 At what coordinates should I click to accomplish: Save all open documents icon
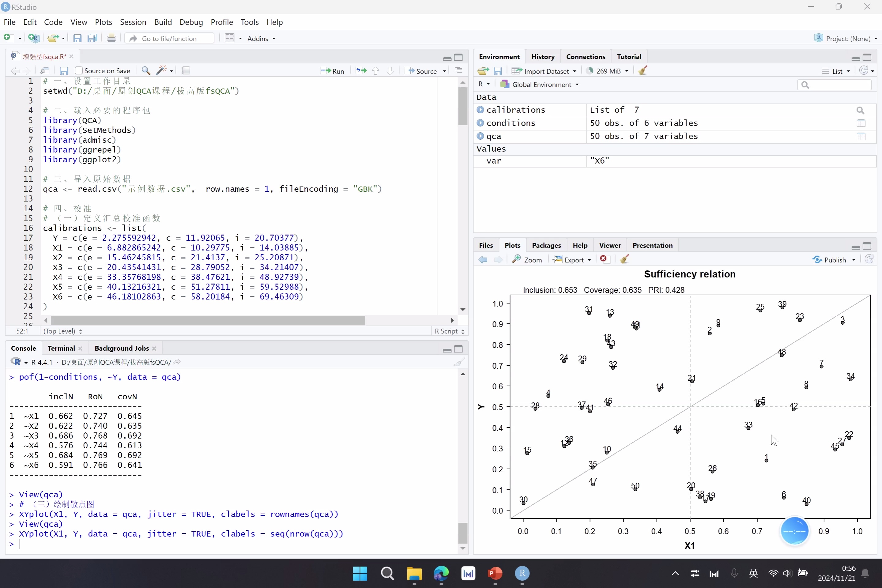[92, 38]
